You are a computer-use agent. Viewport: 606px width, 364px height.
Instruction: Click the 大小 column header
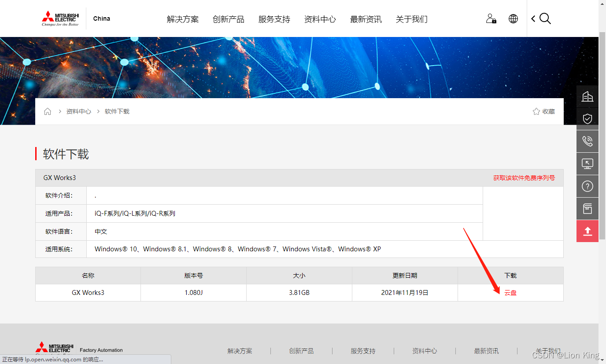pyautogui.click(x=299, y=276)
